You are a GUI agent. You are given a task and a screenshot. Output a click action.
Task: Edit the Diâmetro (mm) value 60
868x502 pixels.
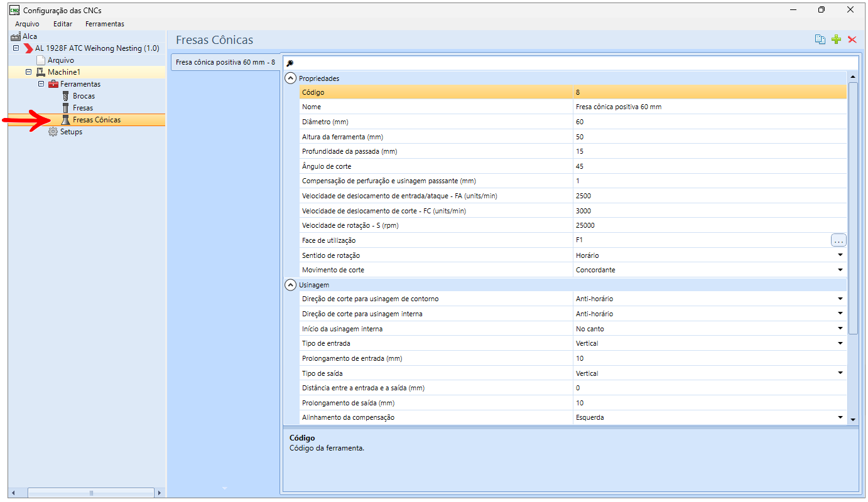click(x=710, y=122)
